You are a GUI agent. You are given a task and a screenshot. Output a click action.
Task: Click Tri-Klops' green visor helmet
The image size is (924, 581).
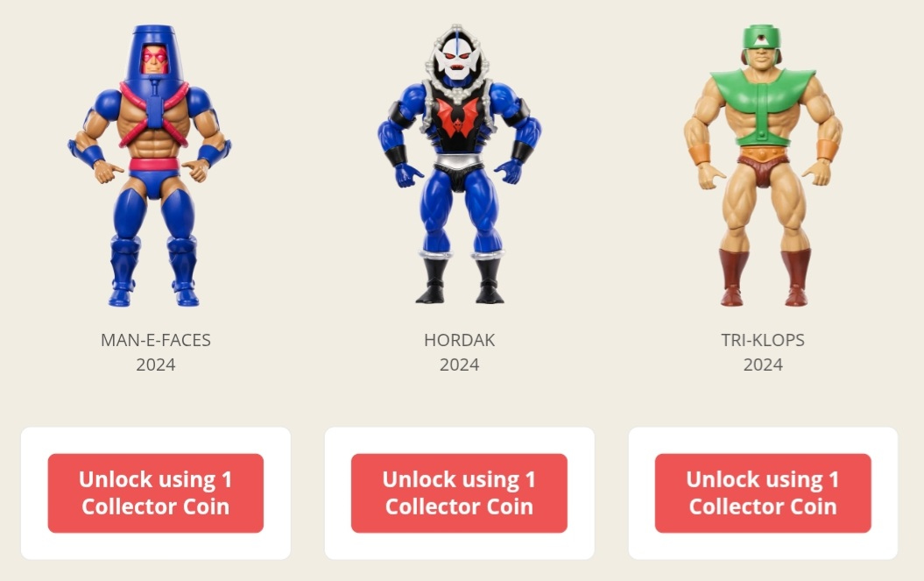(x=761, y=39)
